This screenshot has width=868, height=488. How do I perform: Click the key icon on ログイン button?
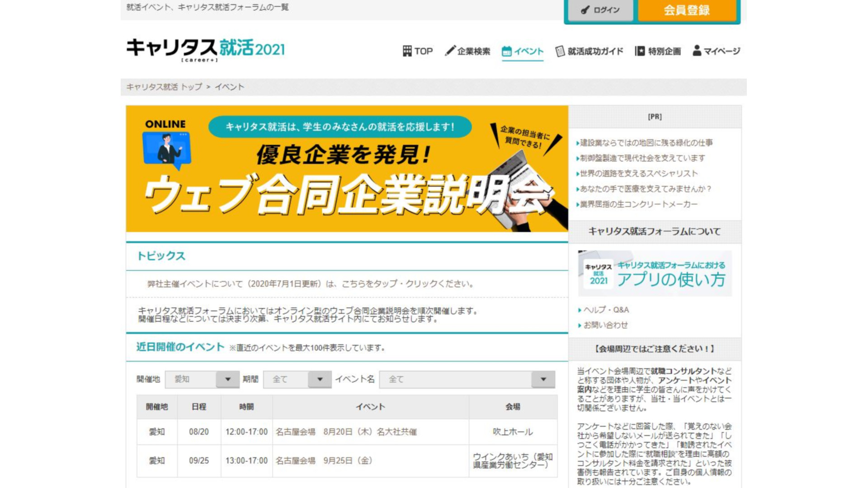(585, 10)
